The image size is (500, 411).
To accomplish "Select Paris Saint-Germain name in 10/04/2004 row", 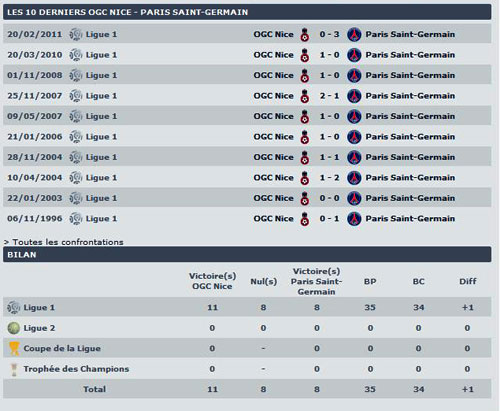I will click(410, 178).
